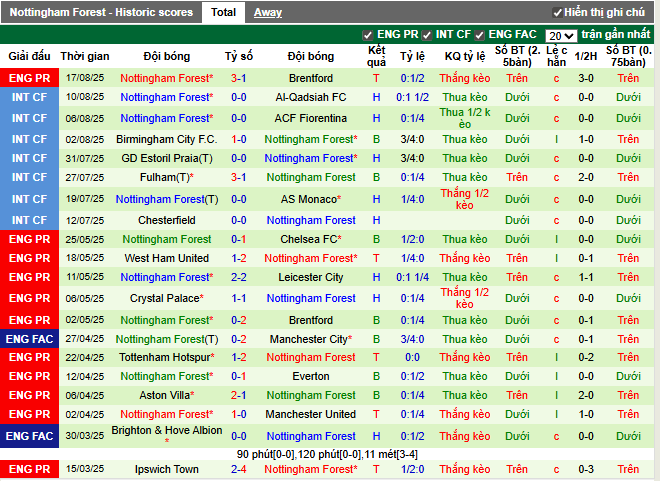Uncheck the ENG PR league filter

pos(367,35)
